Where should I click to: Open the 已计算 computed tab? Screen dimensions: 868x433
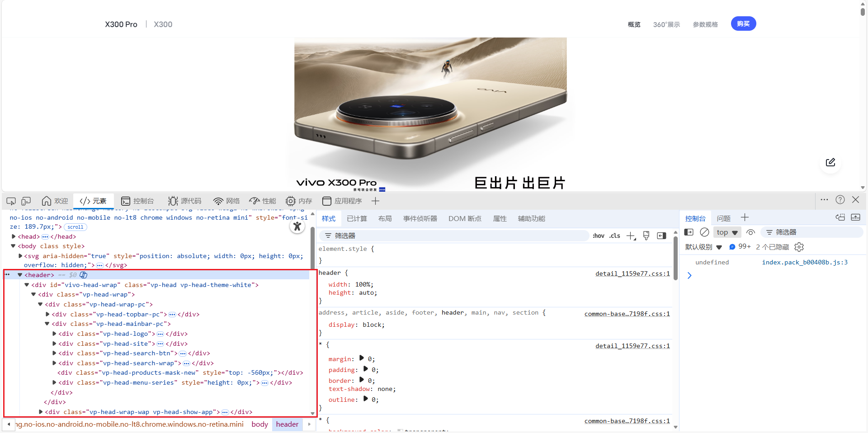point(357,219)
